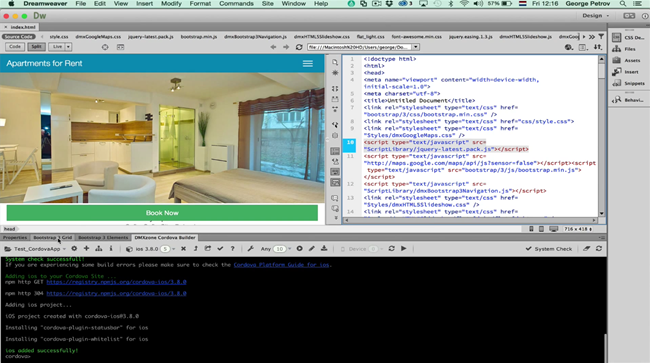The image size is (650, 363).
Task: Click the wrench build icon in Cordova toolbar
Action: coord(250,249)
